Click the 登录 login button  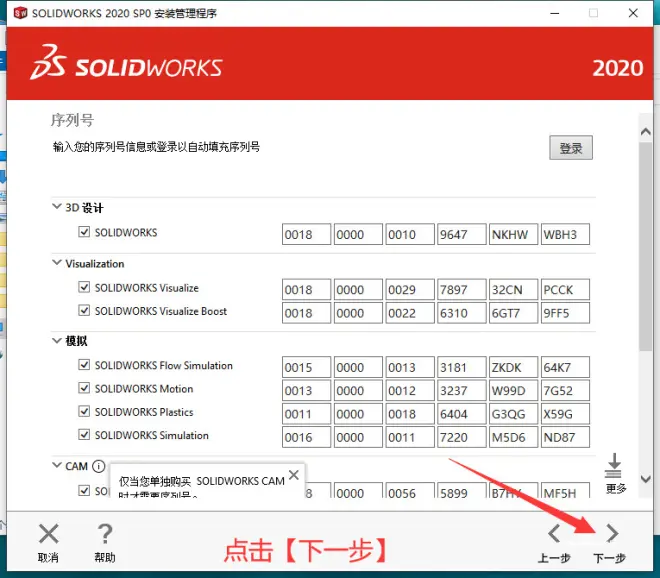571,148
